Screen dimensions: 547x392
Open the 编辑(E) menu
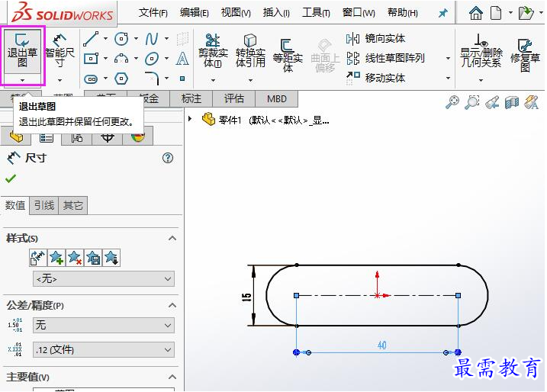(x=195, y=13)
